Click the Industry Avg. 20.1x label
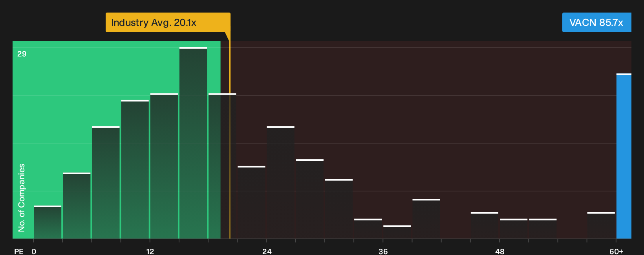Screen dimensions: 644x255 (168, 22)
